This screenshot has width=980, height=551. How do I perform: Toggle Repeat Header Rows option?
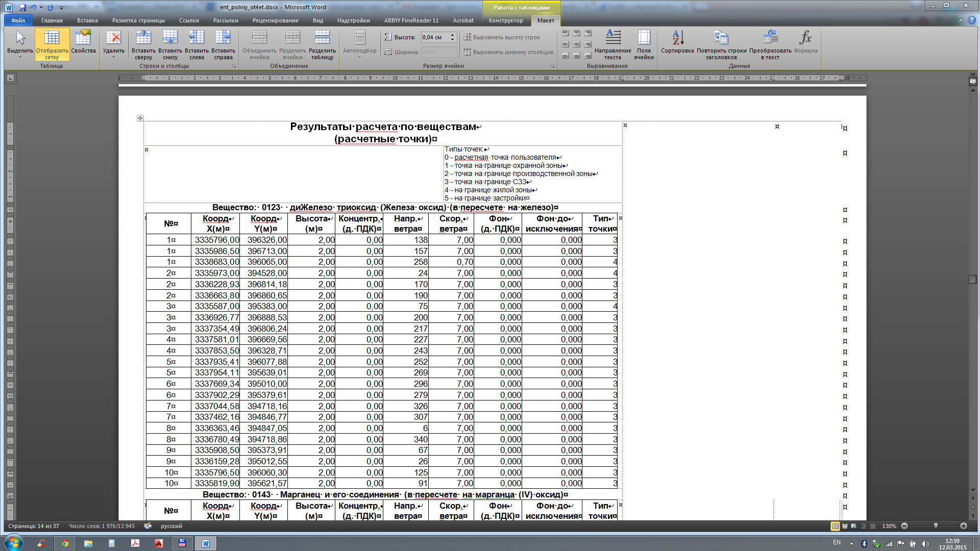click(x=721, y=38)
